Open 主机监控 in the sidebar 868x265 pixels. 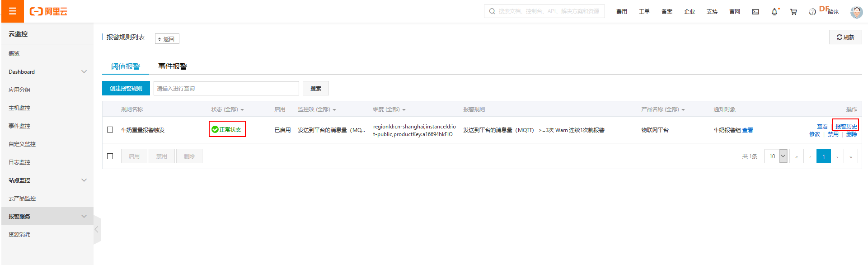tap(19, 108)
